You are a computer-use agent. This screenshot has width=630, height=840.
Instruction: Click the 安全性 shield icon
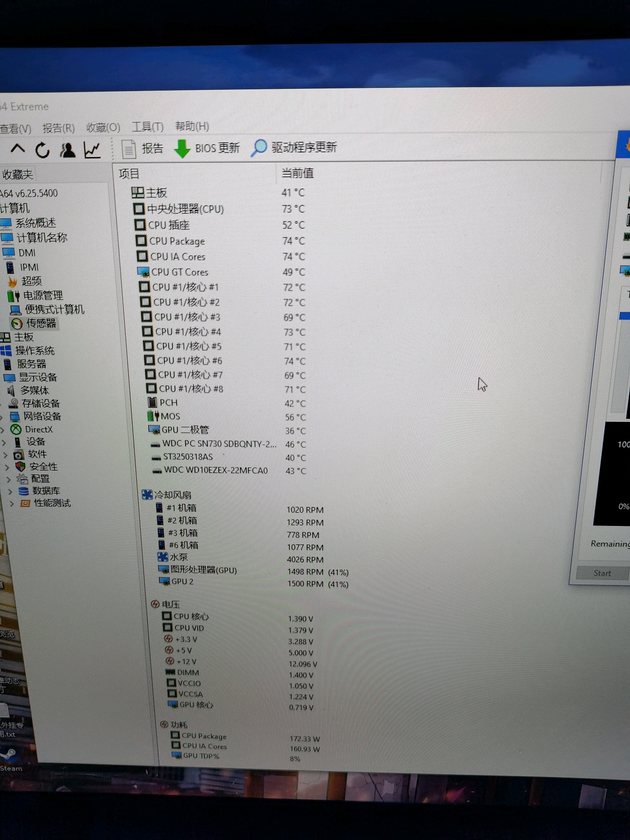20,467
